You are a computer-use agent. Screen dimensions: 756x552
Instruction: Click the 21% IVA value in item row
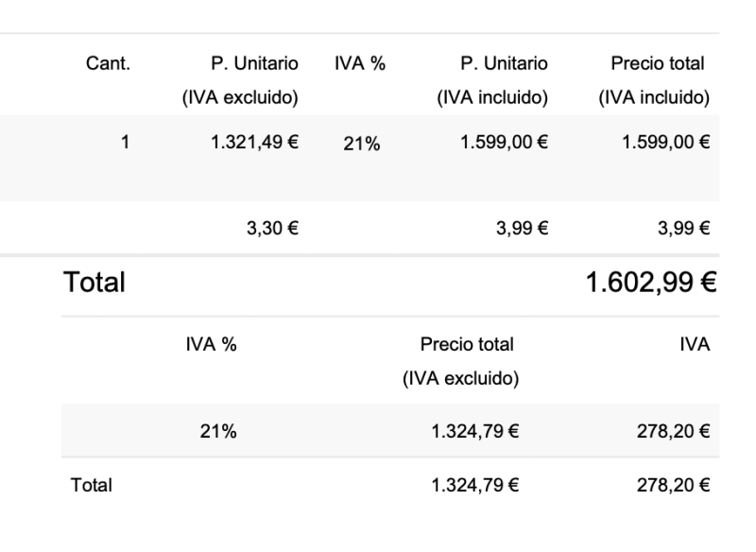pyautogui.click(x=362, y=144)
